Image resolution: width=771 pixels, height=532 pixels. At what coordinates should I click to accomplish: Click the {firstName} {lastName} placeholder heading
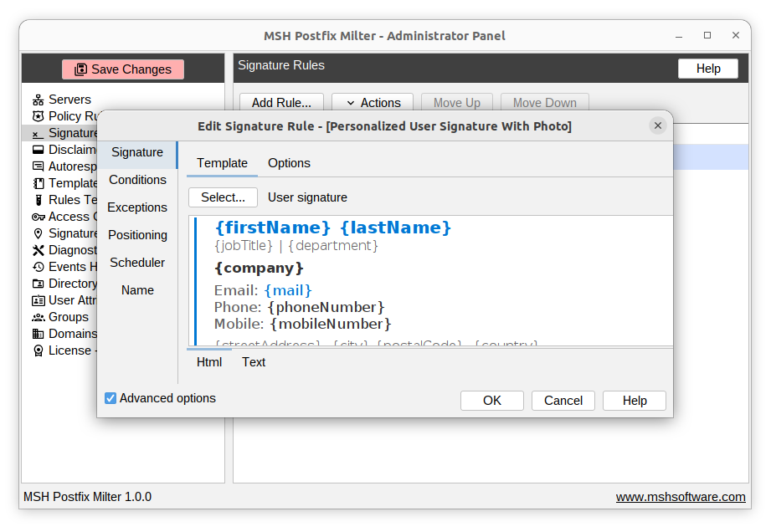tap(333, 228)
